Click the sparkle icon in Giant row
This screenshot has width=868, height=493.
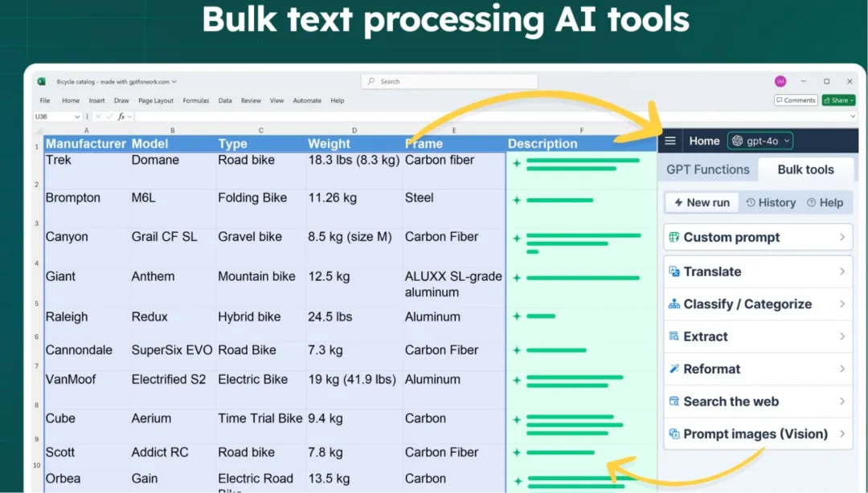tap(517, 278)
